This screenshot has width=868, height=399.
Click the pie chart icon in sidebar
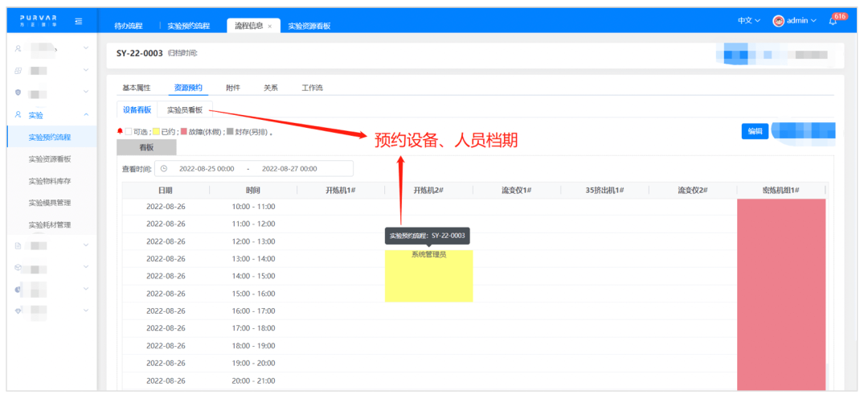pos(18,288)
